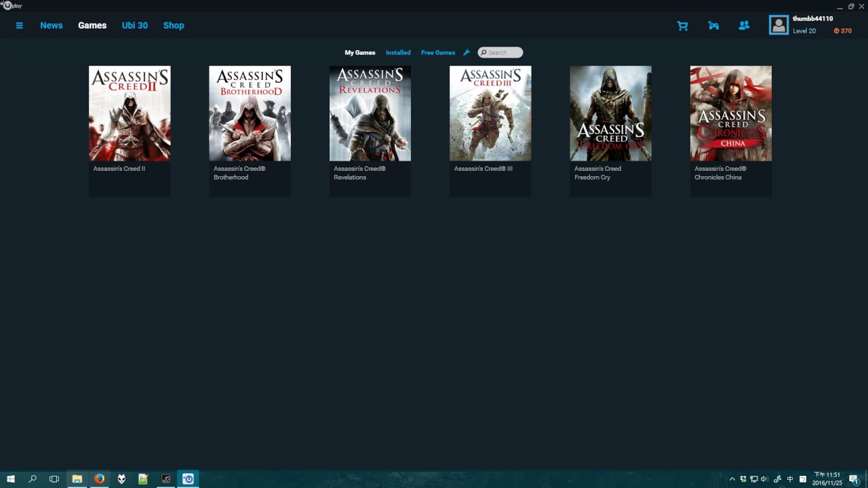Show the Installed games filter
This screenshot has height=488, width=868.
[398, 52]
